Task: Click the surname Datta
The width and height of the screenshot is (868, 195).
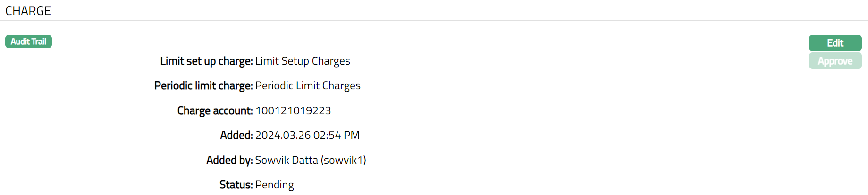Action: (305, 160)
